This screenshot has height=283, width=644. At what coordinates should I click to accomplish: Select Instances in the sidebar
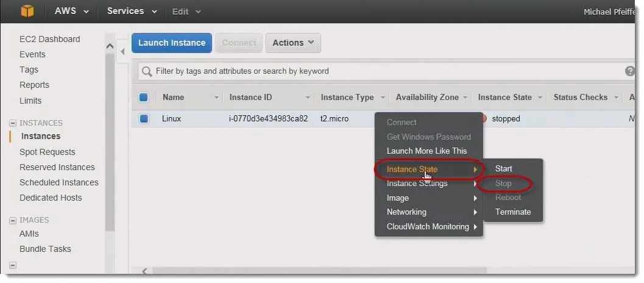pyautogui.click(x=41, y=136)
